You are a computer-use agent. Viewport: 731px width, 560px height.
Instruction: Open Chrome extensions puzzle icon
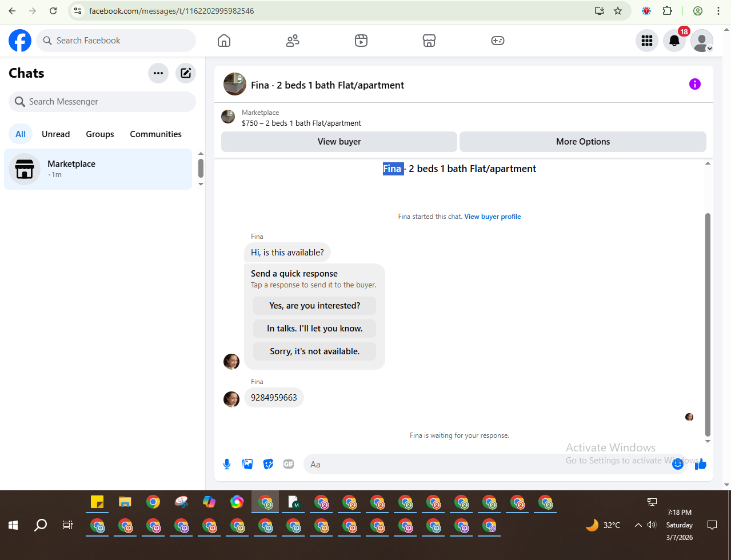(667, 11)
